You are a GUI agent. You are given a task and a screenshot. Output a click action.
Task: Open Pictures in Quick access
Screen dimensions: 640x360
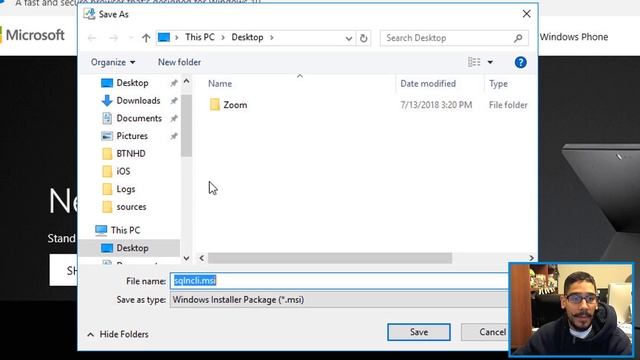pos(132,136)
